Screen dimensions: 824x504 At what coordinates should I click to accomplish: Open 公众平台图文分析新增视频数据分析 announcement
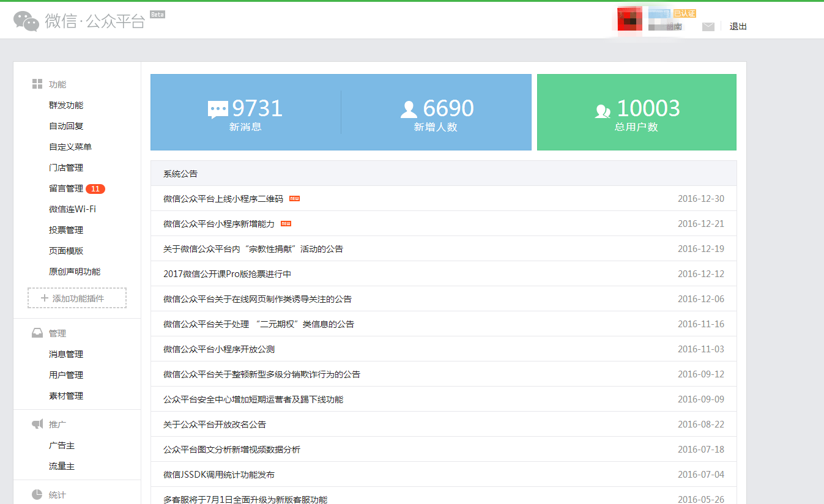232,450
